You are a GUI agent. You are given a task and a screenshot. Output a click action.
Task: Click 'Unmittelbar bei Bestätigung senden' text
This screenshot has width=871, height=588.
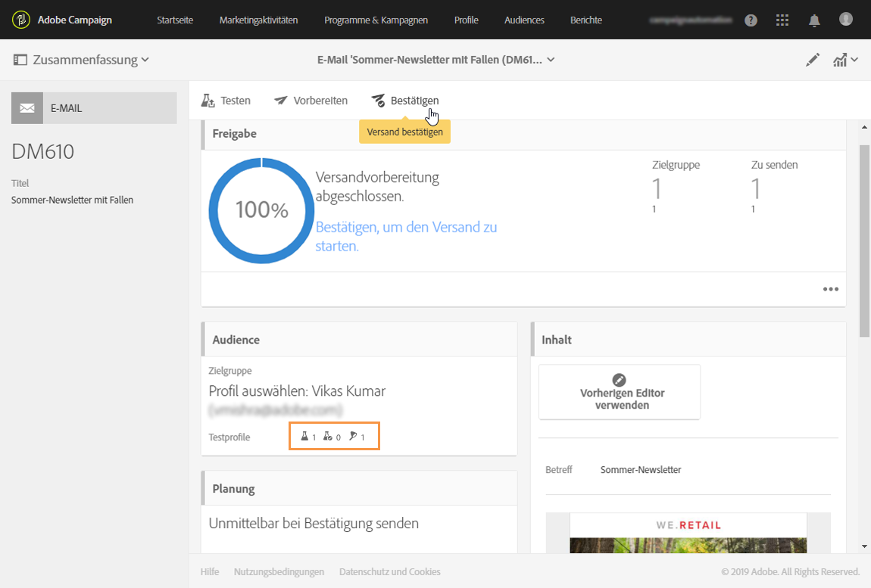point(314,524)
